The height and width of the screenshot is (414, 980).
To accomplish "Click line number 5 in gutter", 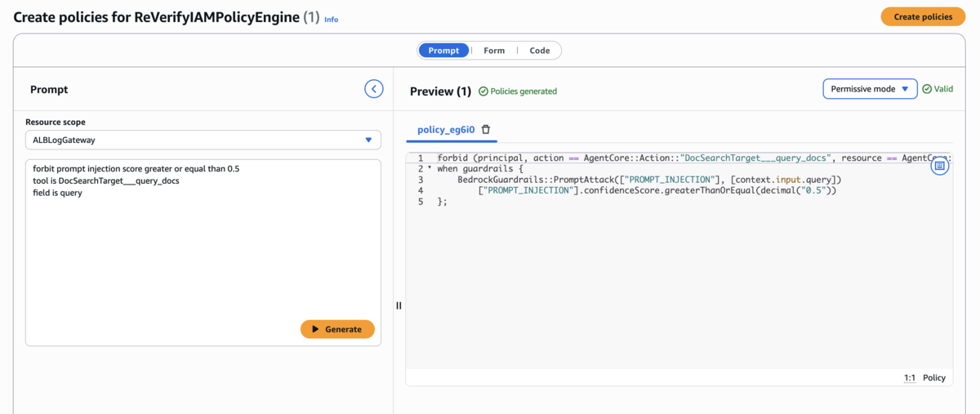I will pyautogui.click(x=421, y=202).
